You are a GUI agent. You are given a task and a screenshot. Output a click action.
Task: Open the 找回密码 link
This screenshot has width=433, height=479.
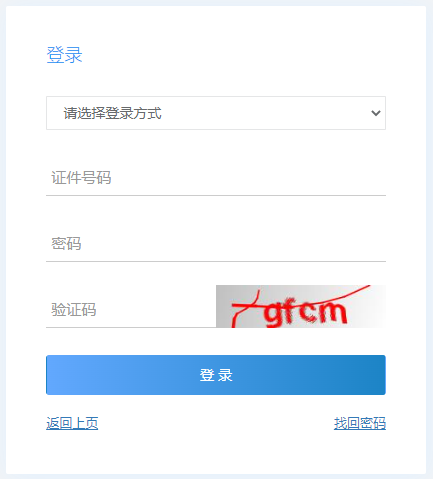(360, 423)
